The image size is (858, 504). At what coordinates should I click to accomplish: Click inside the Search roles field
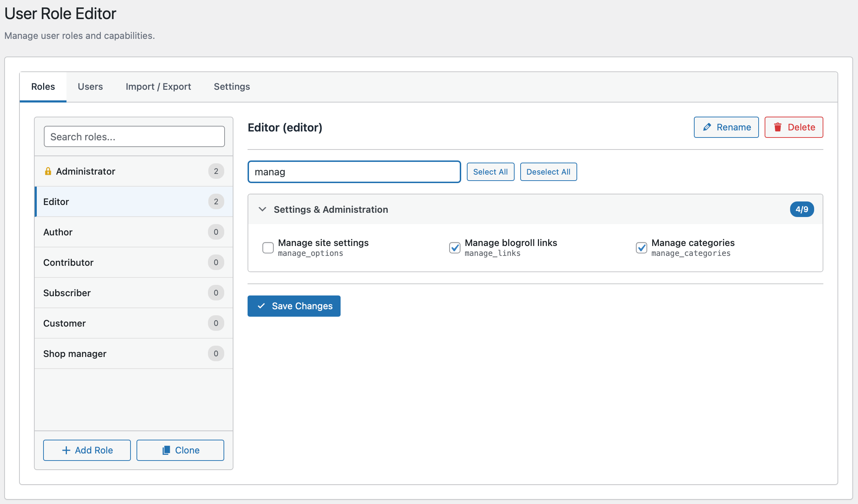(134, 136)
